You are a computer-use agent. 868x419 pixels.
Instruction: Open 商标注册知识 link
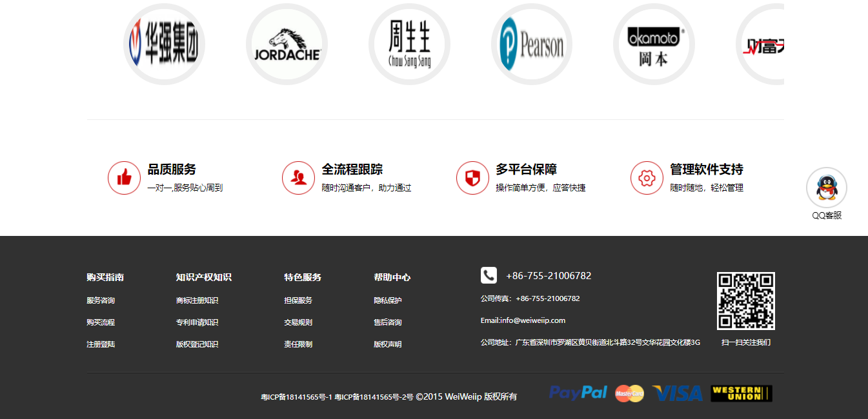197,300
